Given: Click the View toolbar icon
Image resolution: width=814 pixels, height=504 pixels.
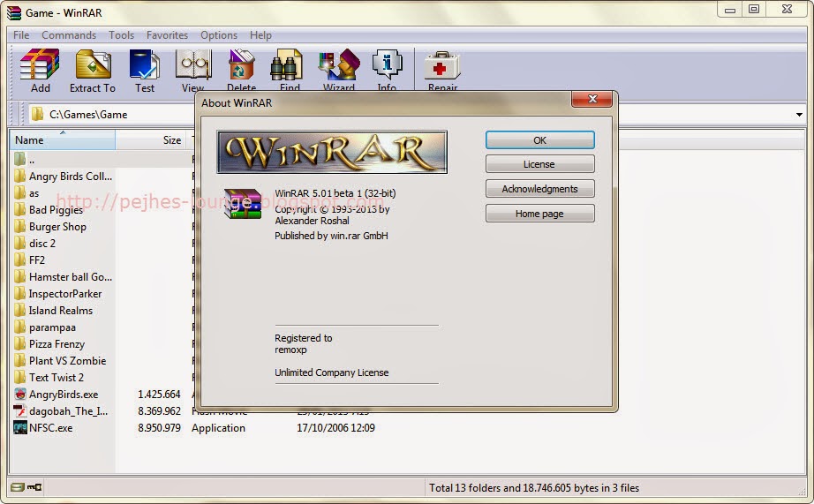Looking at the screenshot, I should pyautogui.click(x=193, y=64).
